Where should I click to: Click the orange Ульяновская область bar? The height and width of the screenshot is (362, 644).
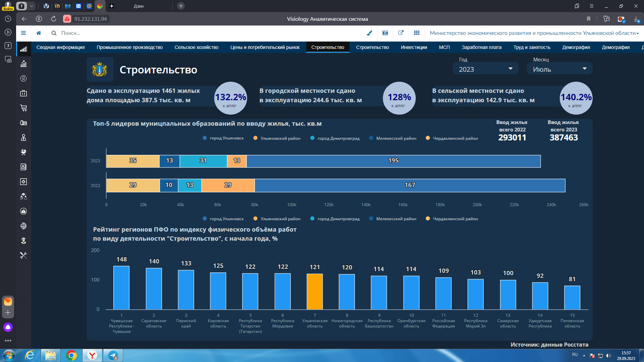pos(315,292)
